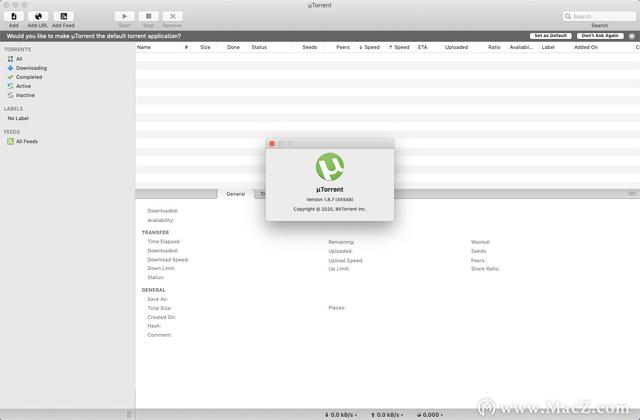The height and width of the screenshot is (420, 640).
Task: Sort by upload Speed column
Action: [x=399, y=47]
